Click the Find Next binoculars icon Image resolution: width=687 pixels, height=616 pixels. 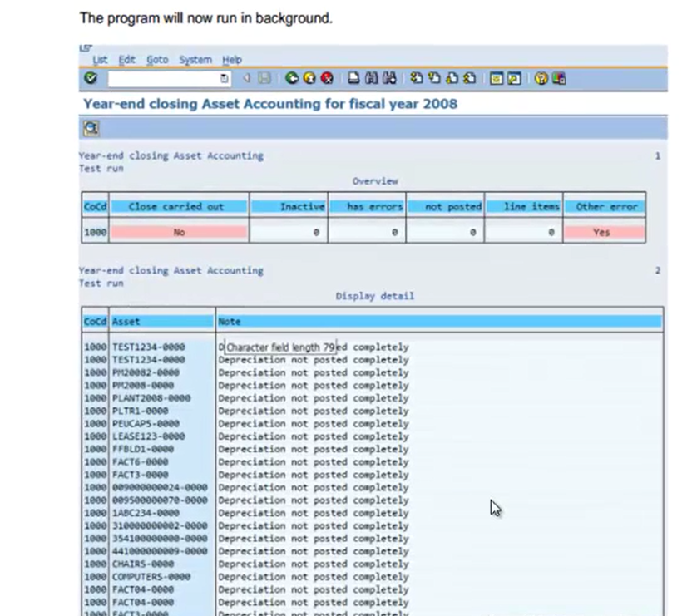(389, 78)
